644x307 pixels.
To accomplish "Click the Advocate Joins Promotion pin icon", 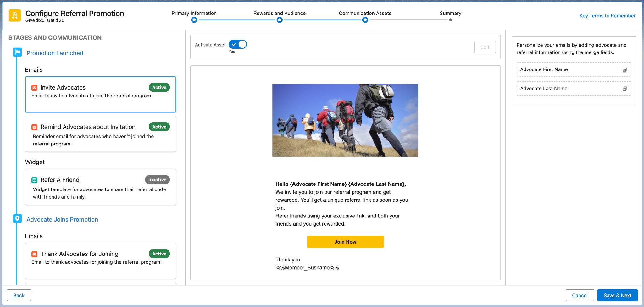I will (x=17, y=218).
